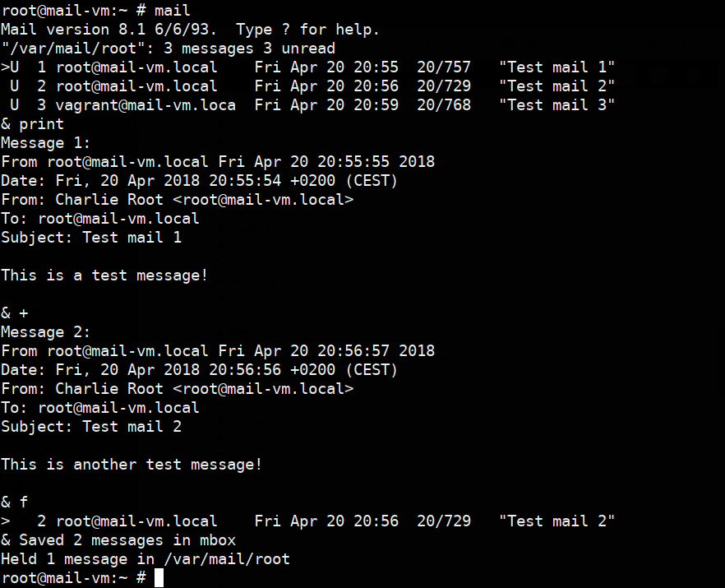725x588 pixels.
Task: Select the "Test mail 1" row in the message list
Action: [x=308, y=67]
